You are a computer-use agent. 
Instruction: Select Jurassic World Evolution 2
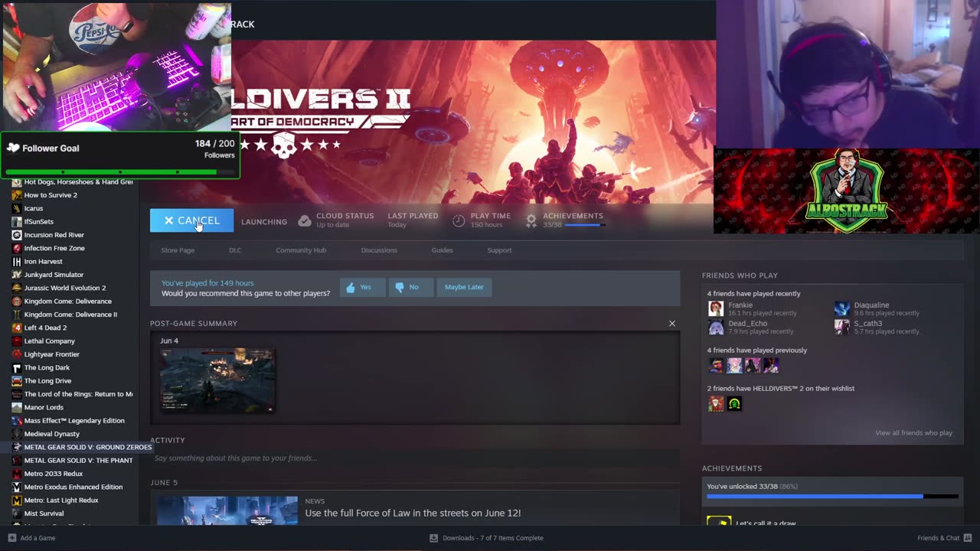coord(65,288)
